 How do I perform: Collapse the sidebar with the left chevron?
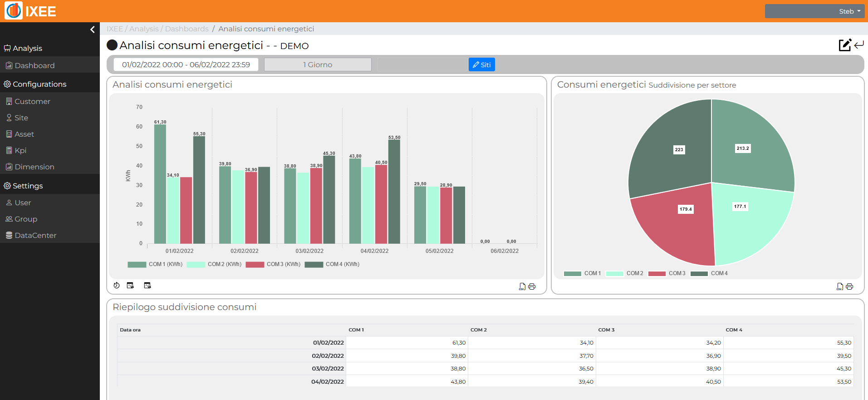[93, 30]
